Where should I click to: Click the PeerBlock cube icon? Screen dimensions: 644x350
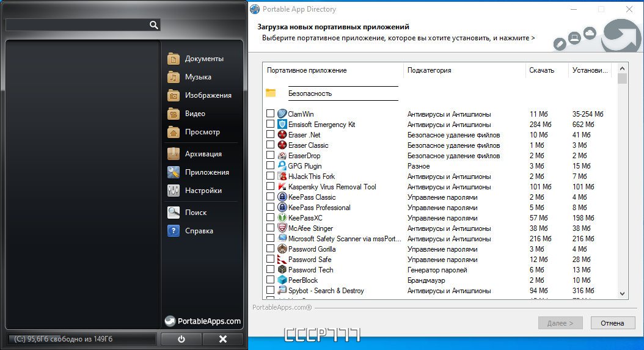pyautogui.click(x=282, y=280)
